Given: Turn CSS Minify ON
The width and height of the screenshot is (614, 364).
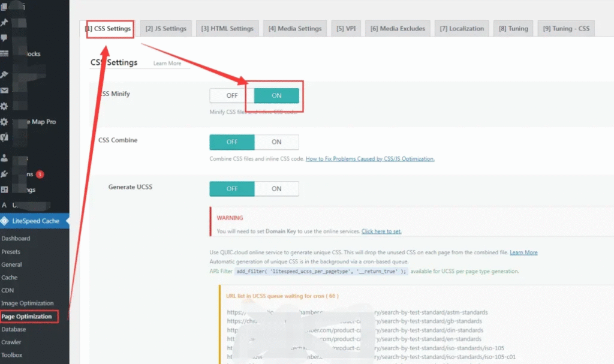Looking at the screenshot, I should 276,95.
